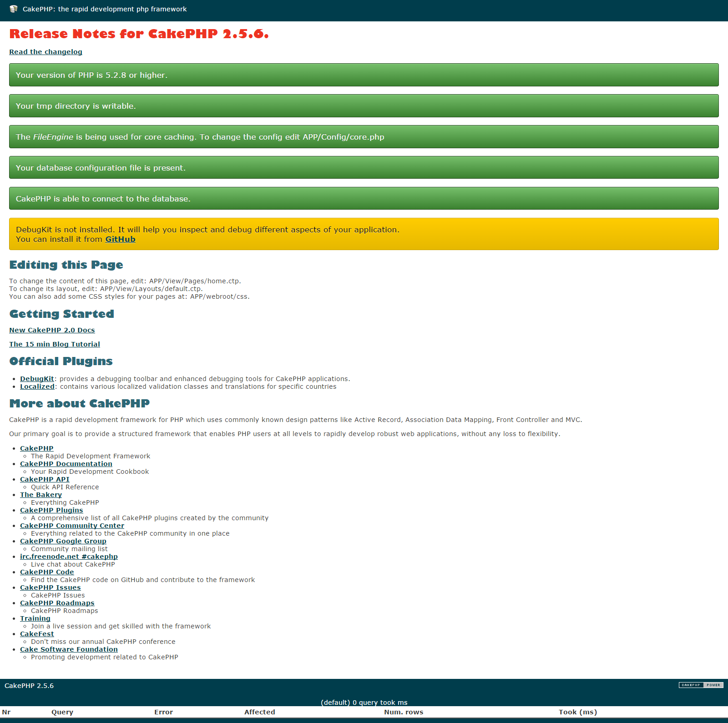
Task: Click the DebugKit plugin link
Action: point(37,379)
